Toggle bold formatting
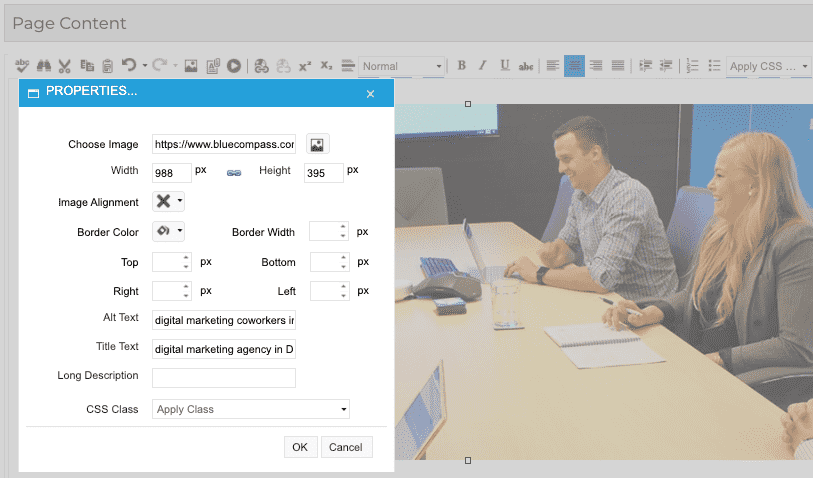 pyautogui.click(x=461, y=66)
